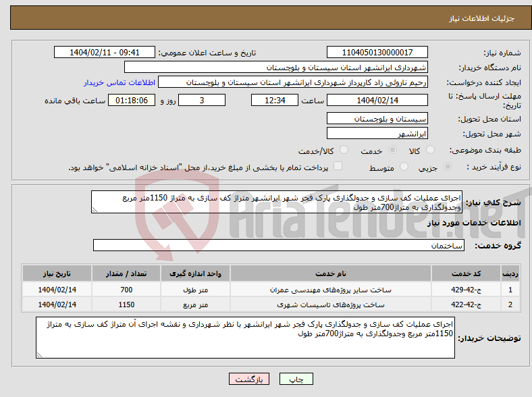This screenshot has height=397, width=532.
Task: Open the اطلاعات تماس خریدار link
Action: pos(119,82)
